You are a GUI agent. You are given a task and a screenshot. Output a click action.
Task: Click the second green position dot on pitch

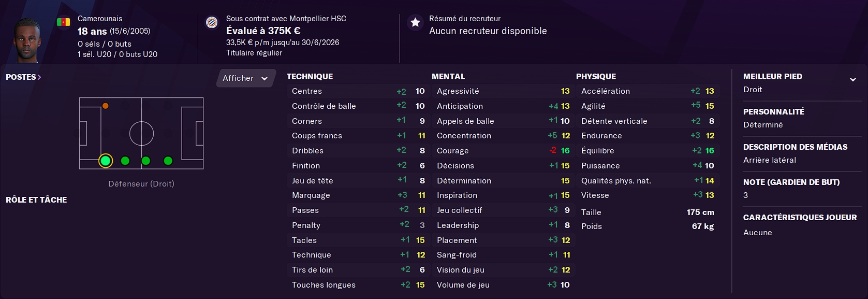coord(125,161)
